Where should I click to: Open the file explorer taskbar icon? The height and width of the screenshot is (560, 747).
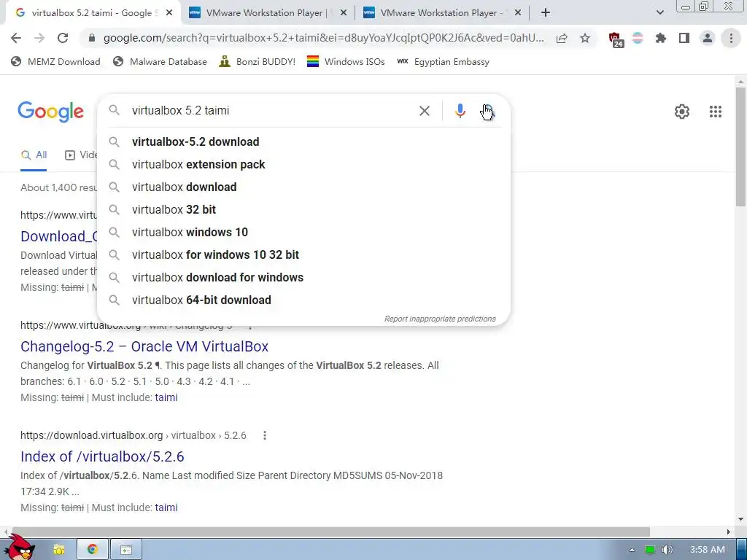[x=58, y=550]
